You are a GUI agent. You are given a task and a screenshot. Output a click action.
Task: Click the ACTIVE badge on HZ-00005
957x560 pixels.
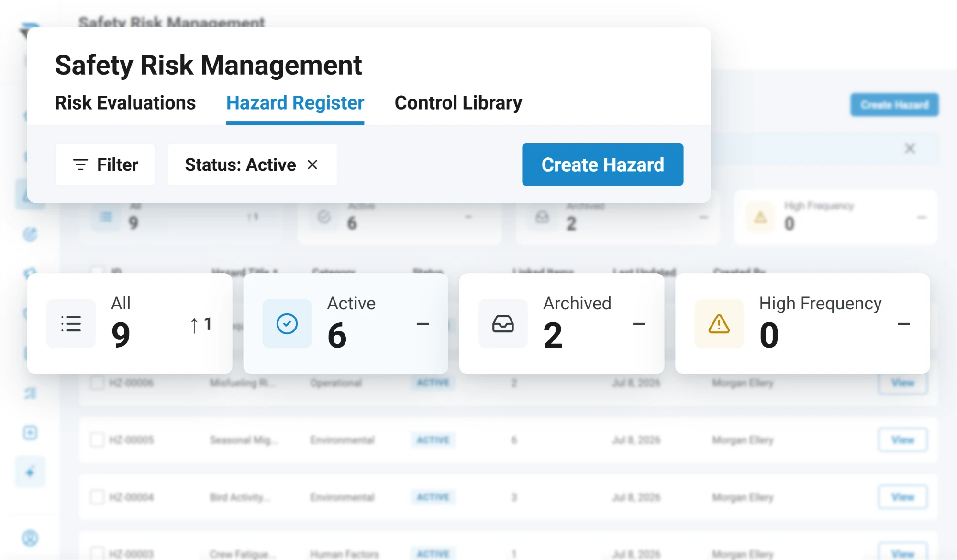tap(433, 440)
